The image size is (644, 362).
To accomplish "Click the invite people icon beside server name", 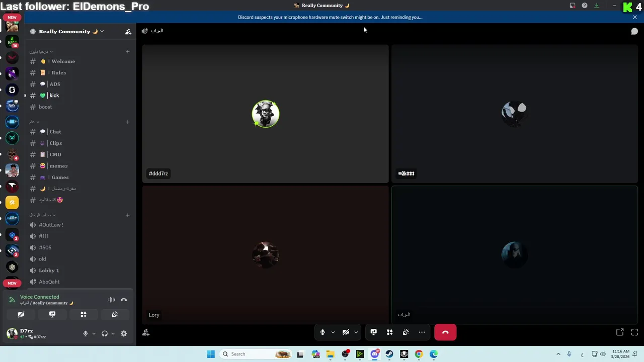I will 128,32.
